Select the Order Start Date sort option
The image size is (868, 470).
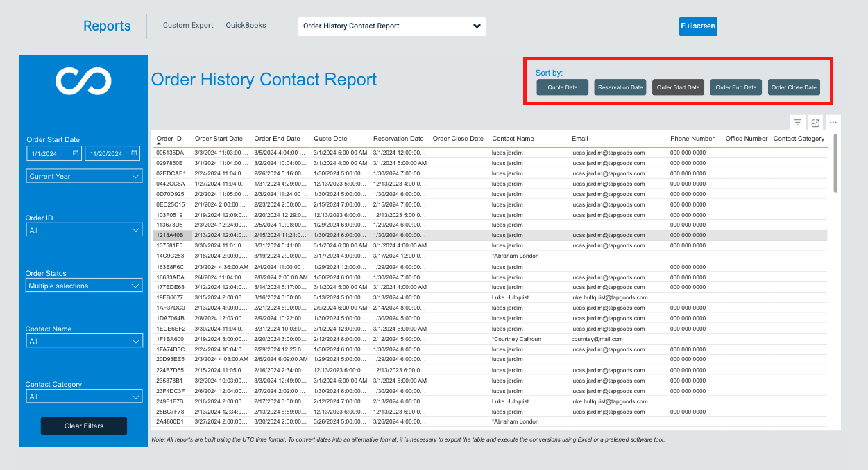678,87
